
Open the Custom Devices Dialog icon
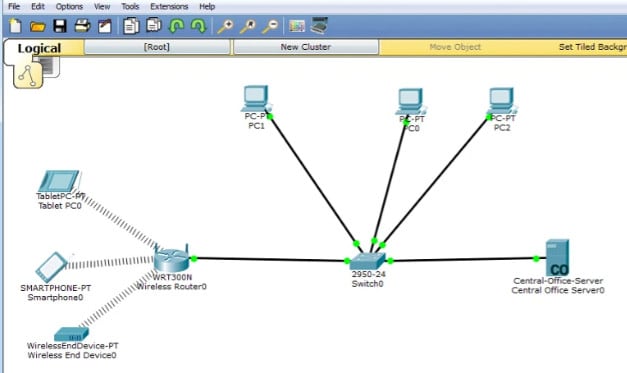point(319,26)
